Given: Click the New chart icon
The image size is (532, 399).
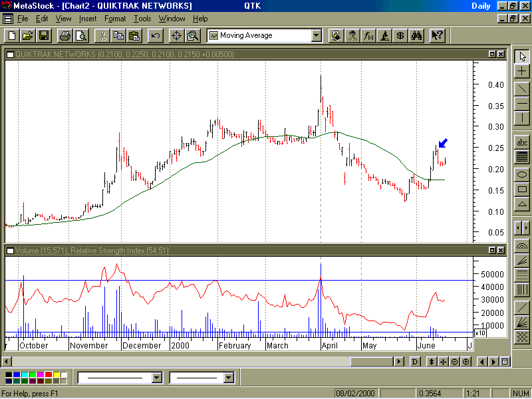Looking at the screenshot, I should [x=12, y=35].
